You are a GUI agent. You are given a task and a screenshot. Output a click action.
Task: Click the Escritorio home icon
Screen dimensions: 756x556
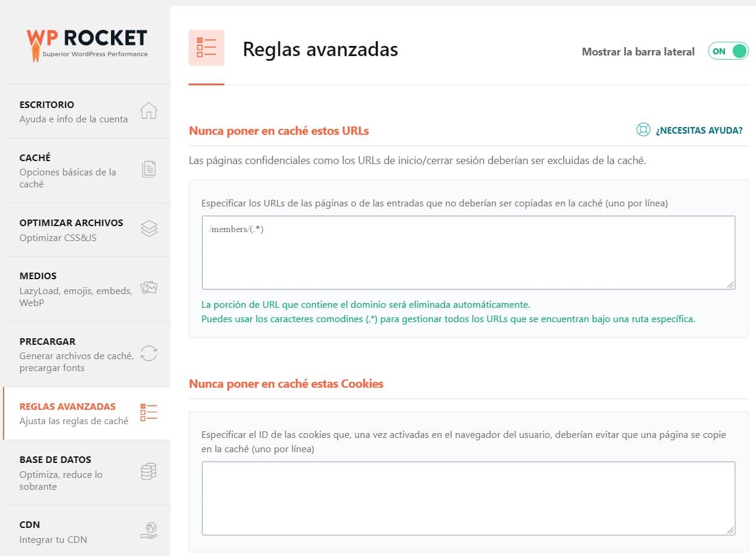[x=149, y=111]
